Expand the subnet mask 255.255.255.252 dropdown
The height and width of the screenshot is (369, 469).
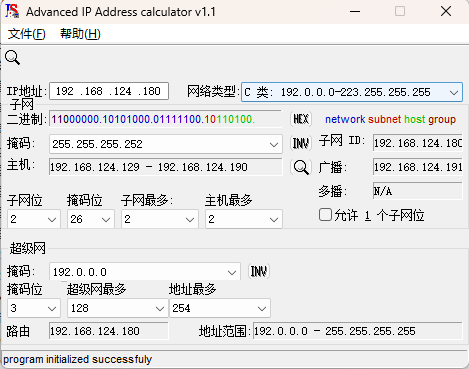coord(274,144)
